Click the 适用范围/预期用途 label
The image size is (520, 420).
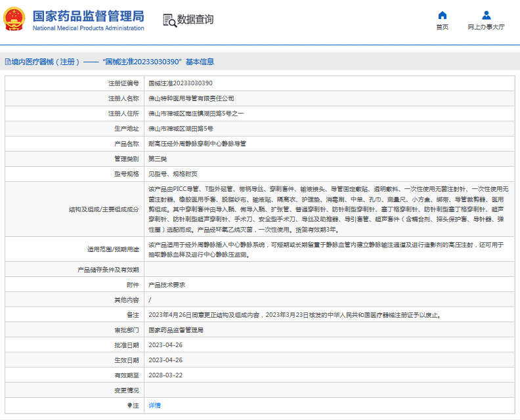(x=113, y=249)
